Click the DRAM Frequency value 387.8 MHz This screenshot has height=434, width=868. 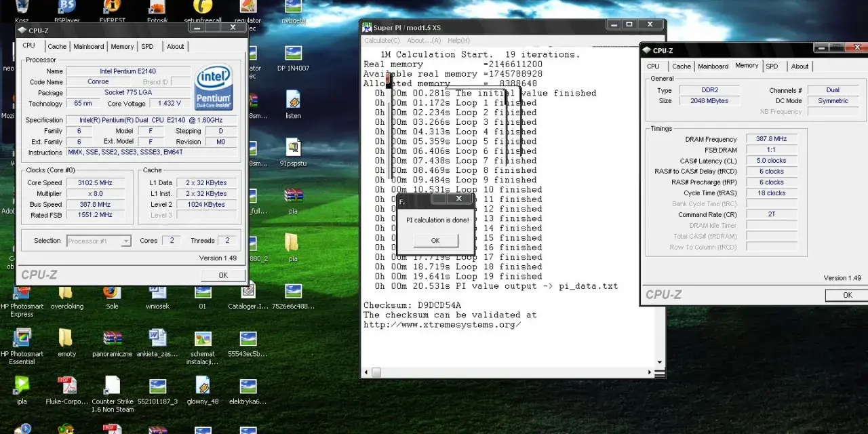tap(772, 139)
